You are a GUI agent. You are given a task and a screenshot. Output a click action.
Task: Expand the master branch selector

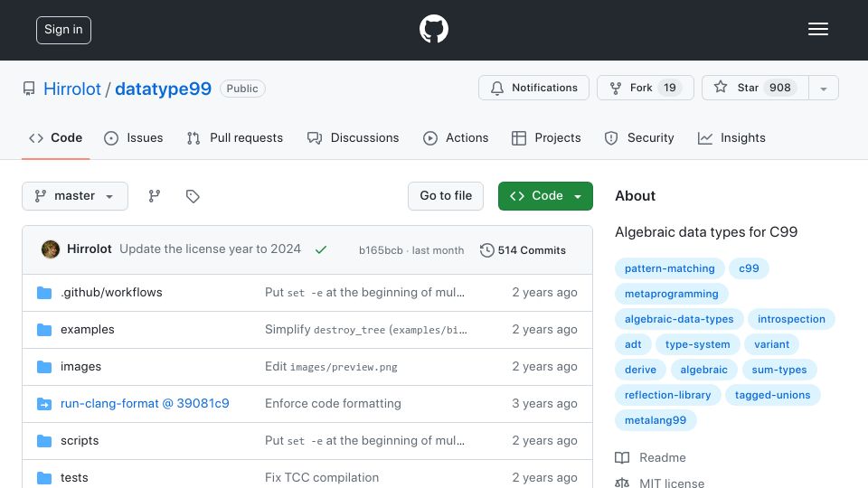[x=75, y=196]
